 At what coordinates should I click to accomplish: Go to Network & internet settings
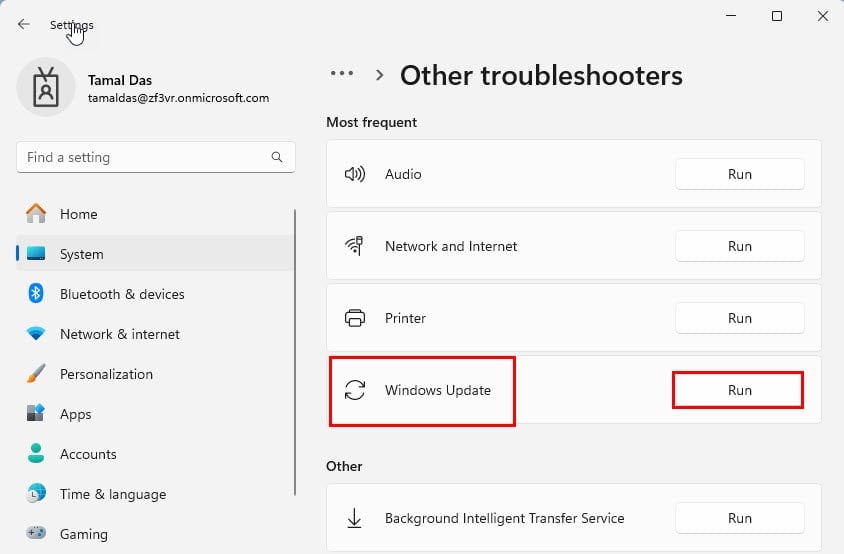[x=156, y=334]
